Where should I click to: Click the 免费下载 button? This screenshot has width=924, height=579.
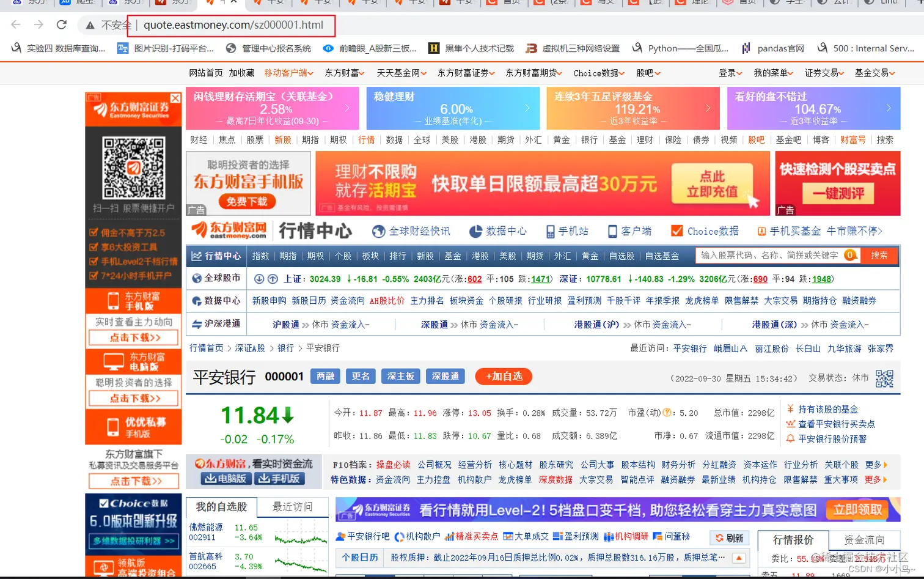[x=247, y=201]
